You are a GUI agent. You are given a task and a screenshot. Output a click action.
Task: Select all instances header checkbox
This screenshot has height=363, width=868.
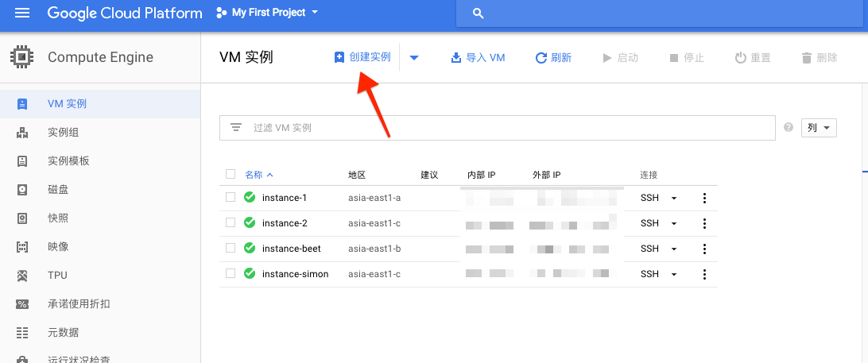231,175
